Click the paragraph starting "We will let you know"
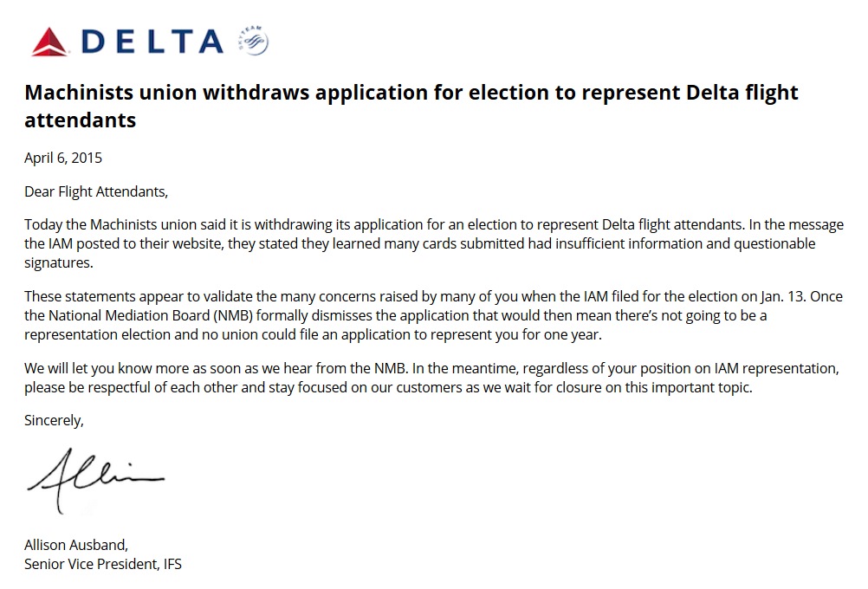 (433, 379)
